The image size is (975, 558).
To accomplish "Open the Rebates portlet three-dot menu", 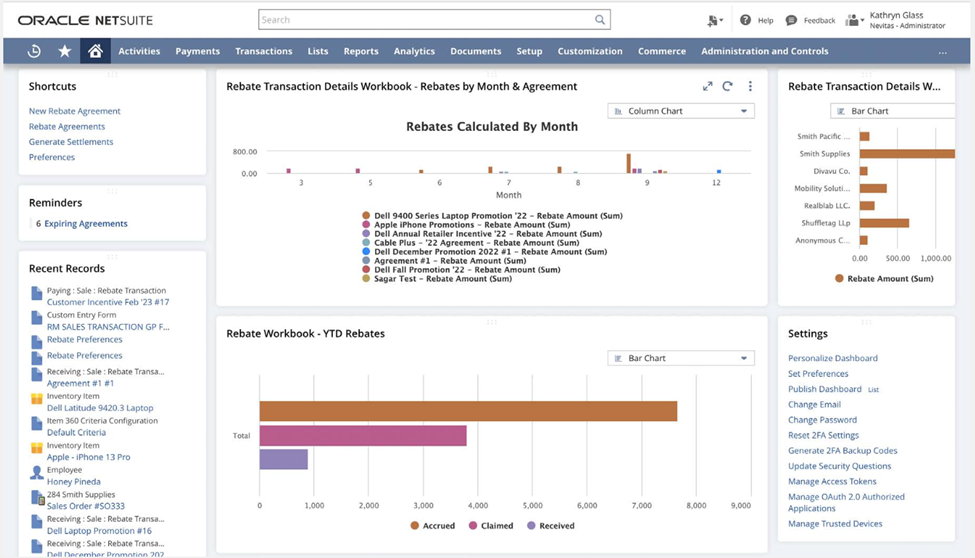I will pos(750,87).
